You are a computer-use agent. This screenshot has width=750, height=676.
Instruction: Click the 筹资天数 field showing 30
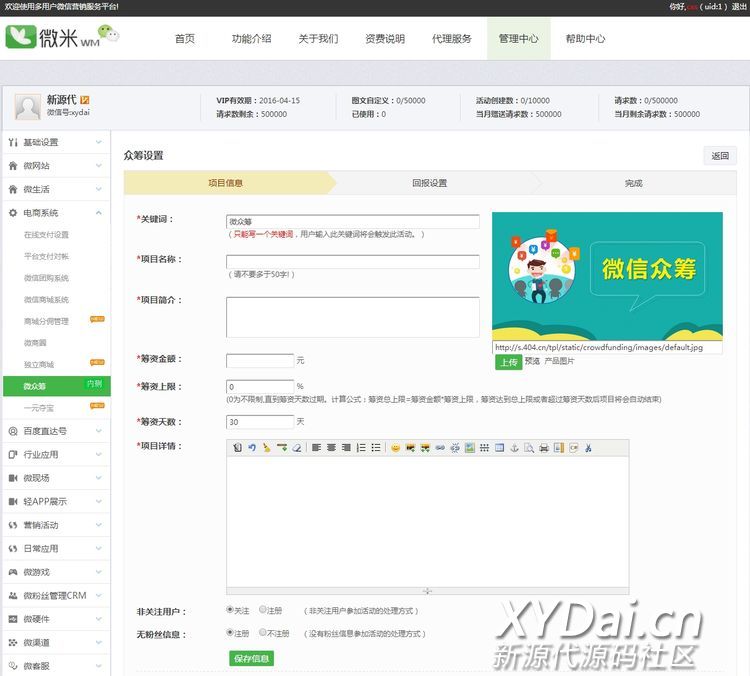tap(260, 421)
